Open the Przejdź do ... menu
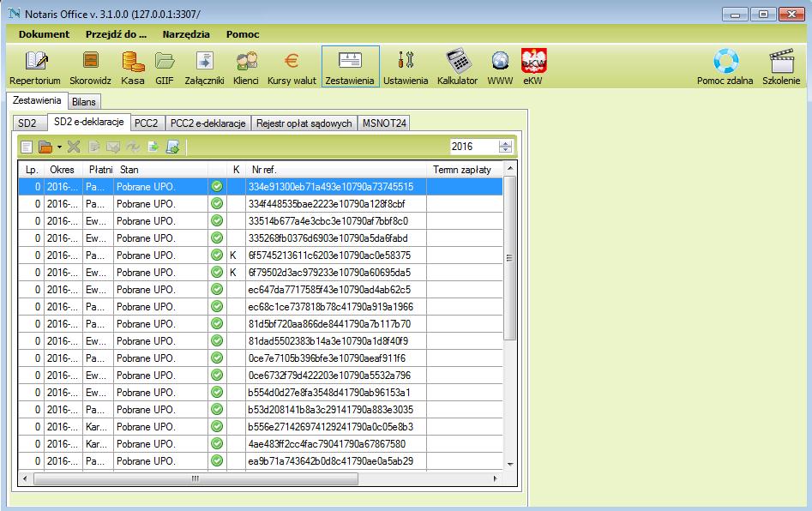Image resolution: width=812 pixels, height=511 pixels. 116,34
